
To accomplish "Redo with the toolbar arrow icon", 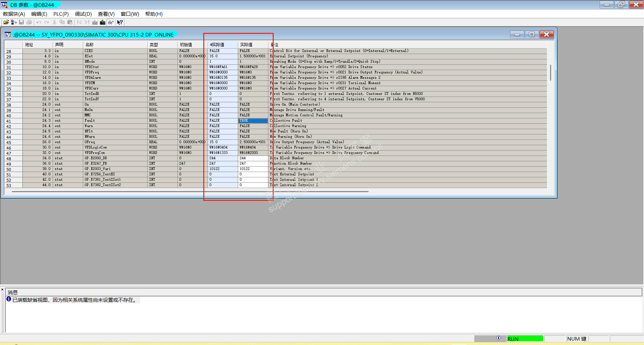I will (47, 22).
